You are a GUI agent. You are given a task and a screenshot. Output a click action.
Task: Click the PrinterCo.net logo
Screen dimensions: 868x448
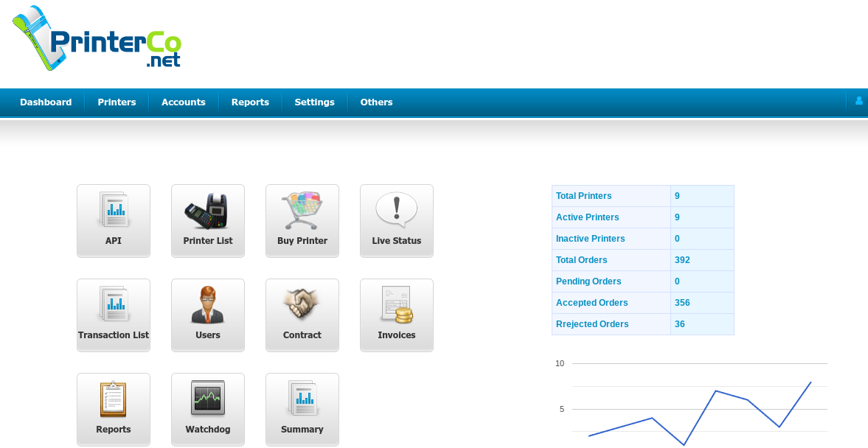coord(97,39)
